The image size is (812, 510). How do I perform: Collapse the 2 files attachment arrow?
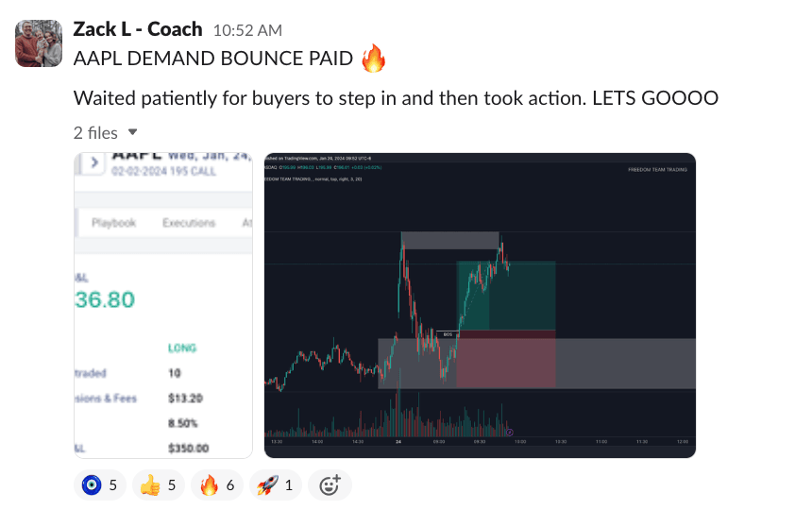pos(133,132)
